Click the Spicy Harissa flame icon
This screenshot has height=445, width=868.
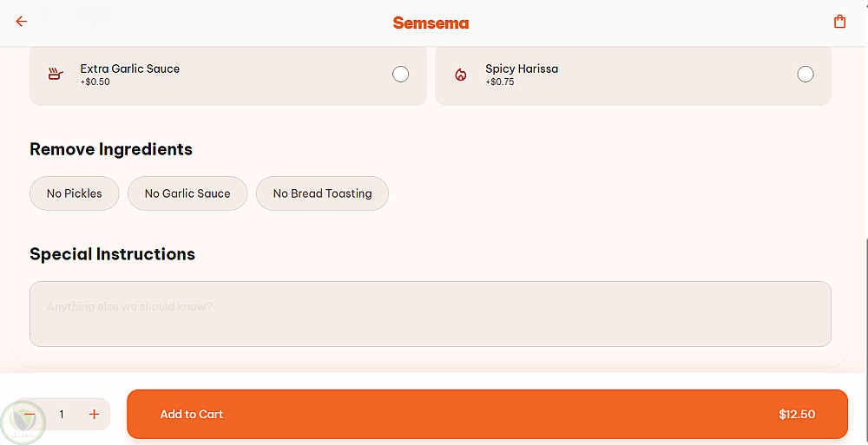(x=461, y=75)
